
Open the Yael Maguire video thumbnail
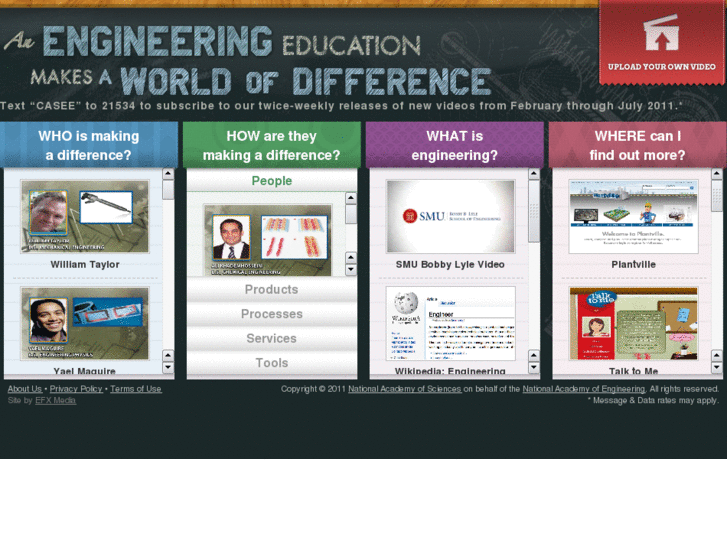[x=85, y=323]
